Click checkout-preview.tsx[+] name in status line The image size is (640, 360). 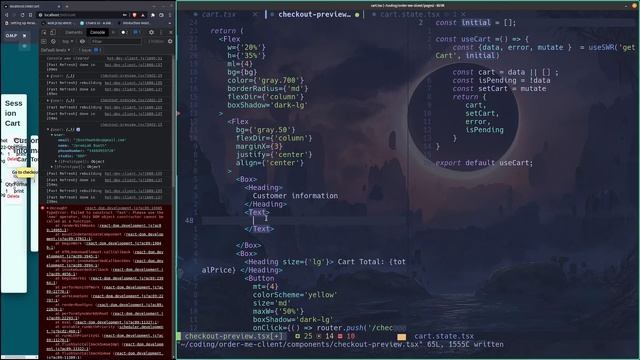234,336
